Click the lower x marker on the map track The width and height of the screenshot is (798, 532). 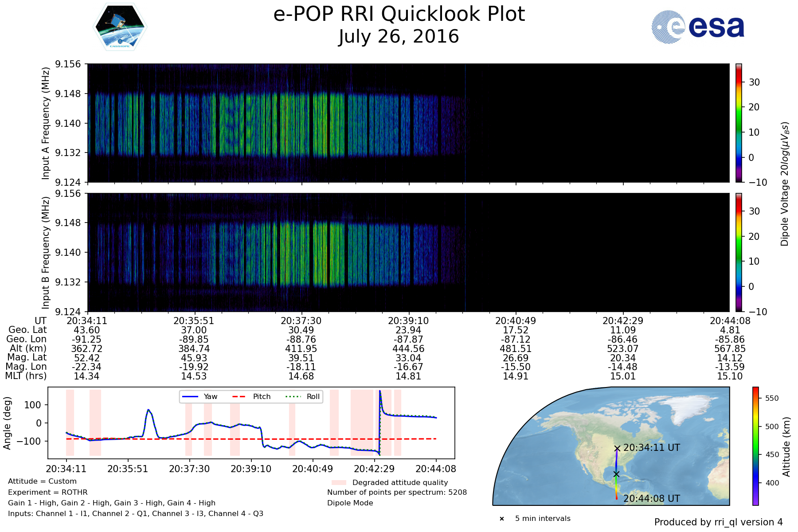tap(616, 474)
